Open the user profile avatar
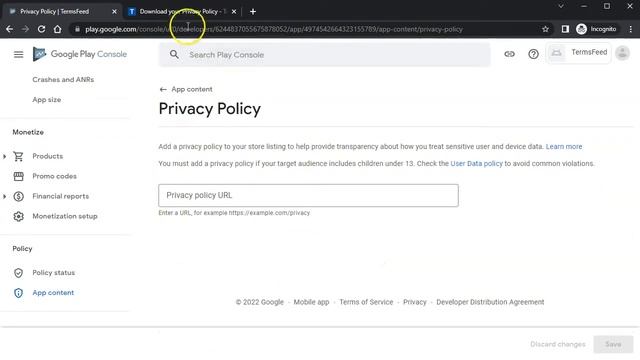This screenshot has width=640, height=360. [622, 53]
